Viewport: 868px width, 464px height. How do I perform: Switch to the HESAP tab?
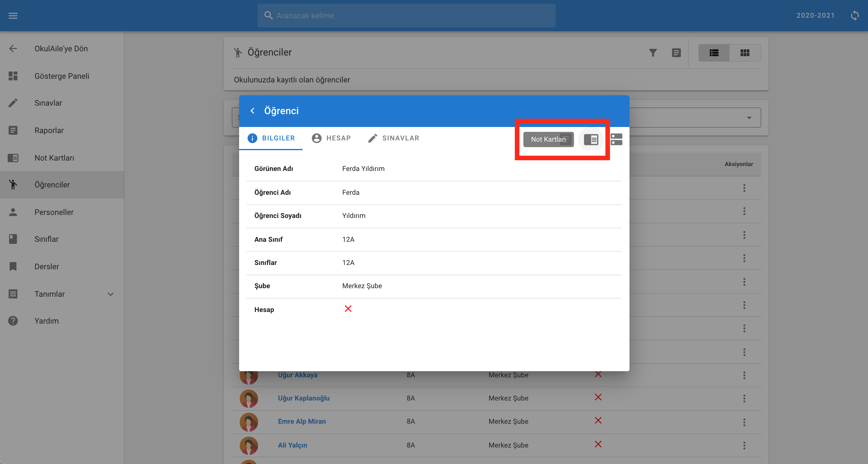[331, 138]
